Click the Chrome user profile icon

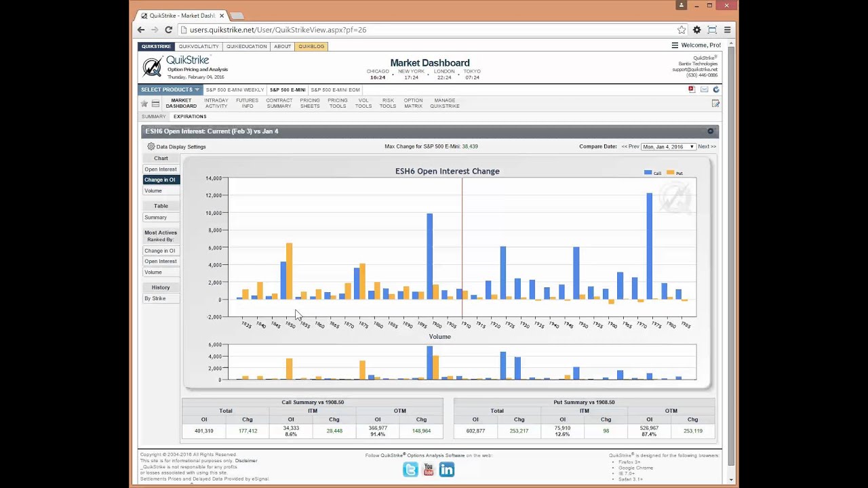pos(682,5)
